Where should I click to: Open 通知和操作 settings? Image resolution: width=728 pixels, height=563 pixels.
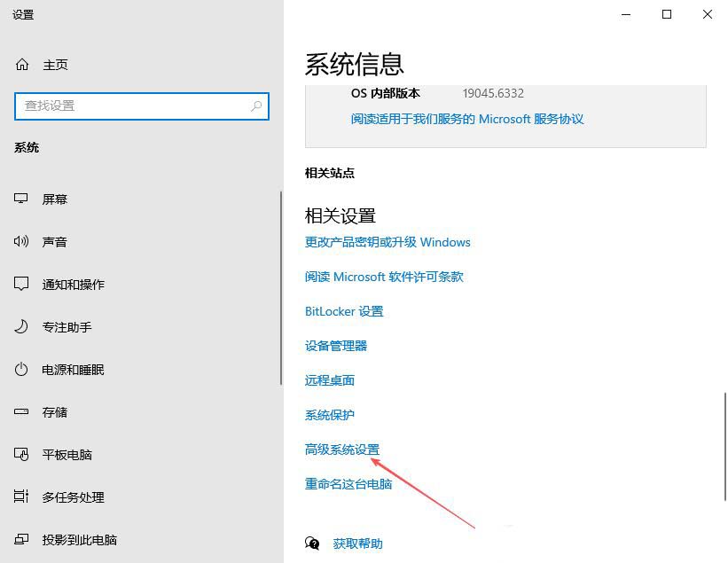click(x=74, y=284)
